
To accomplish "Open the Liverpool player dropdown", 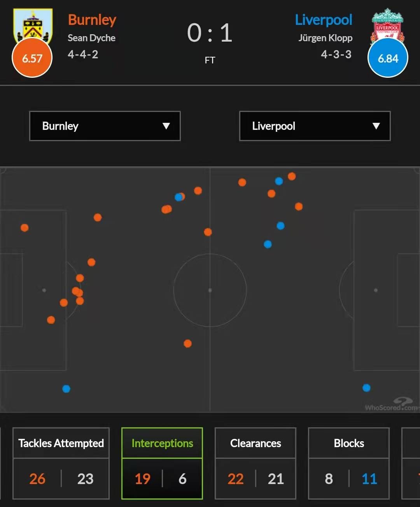I will (315, 126).
